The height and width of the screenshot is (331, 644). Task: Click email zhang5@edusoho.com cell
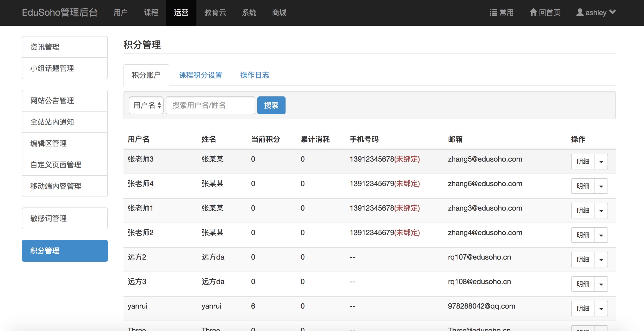[x=485, y=159]
